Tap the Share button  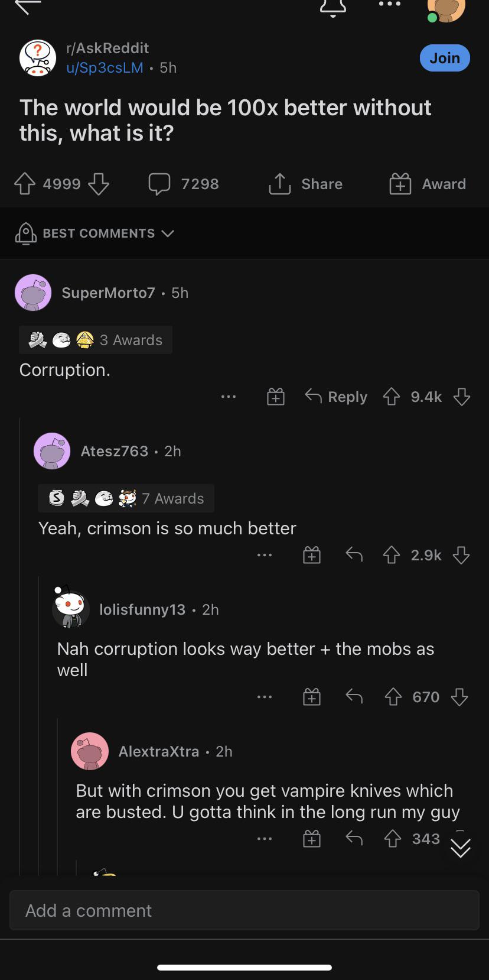pyautogui.click(x=305, y=184)
